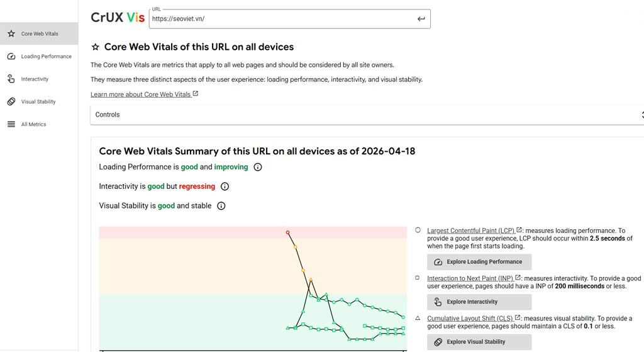Click the Interactivity touch icon in sidebar
Screen dimensions: 644x352
[11, 79]
